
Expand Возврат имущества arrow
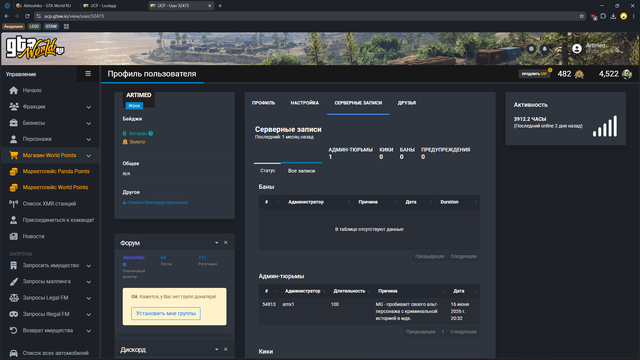(x=89, y=331)
